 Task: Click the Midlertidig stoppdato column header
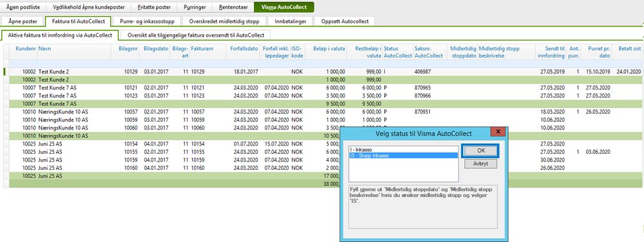pyautogui.click(x=462, y=51)
